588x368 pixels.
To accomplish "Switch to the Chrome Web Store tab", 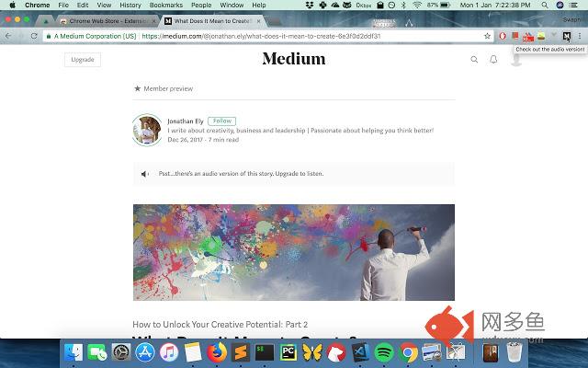I will 107,21.
